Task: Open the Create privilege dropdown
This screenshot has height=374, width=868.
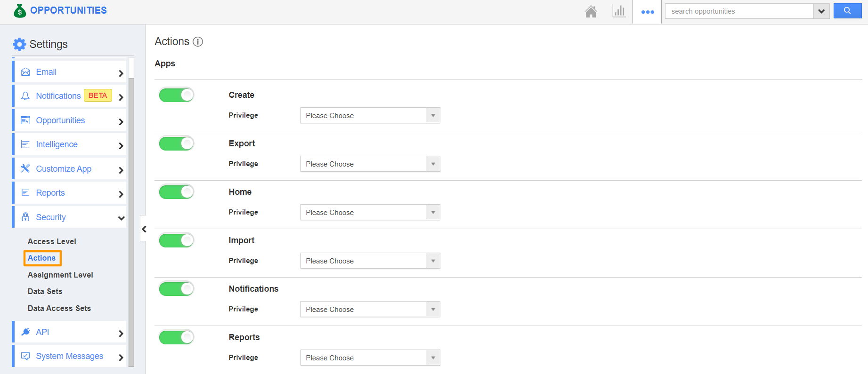Action: pos(370,116)
